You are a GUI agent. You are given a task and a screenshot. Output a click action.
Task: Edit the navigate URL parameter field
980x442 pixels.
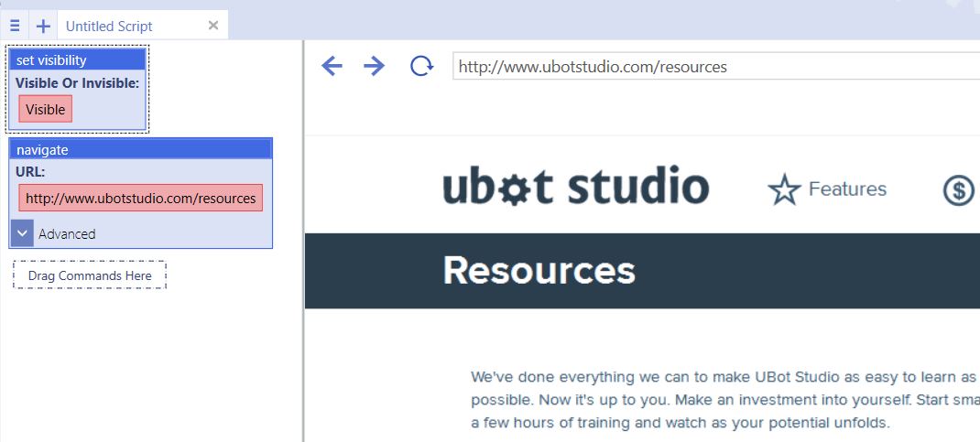click(141, 198)
